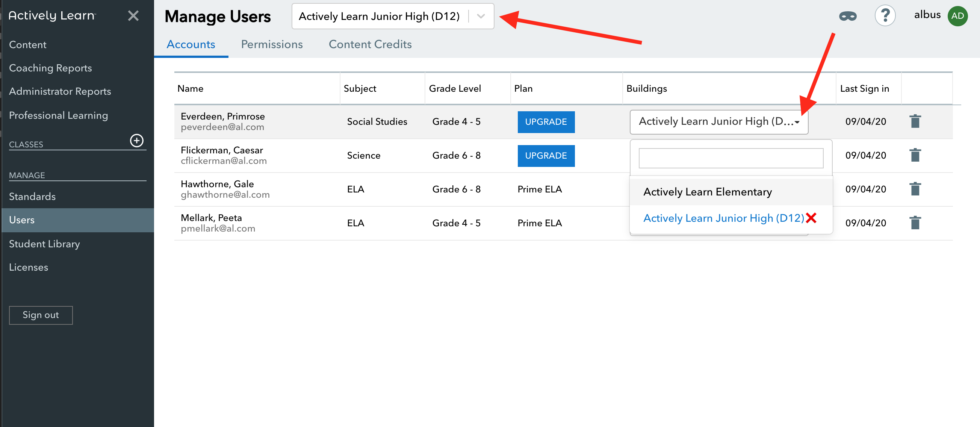The image size is (980, 427).
Task: Delete Primrose Everdeen with the trash icon
Action: pos(915,121)
